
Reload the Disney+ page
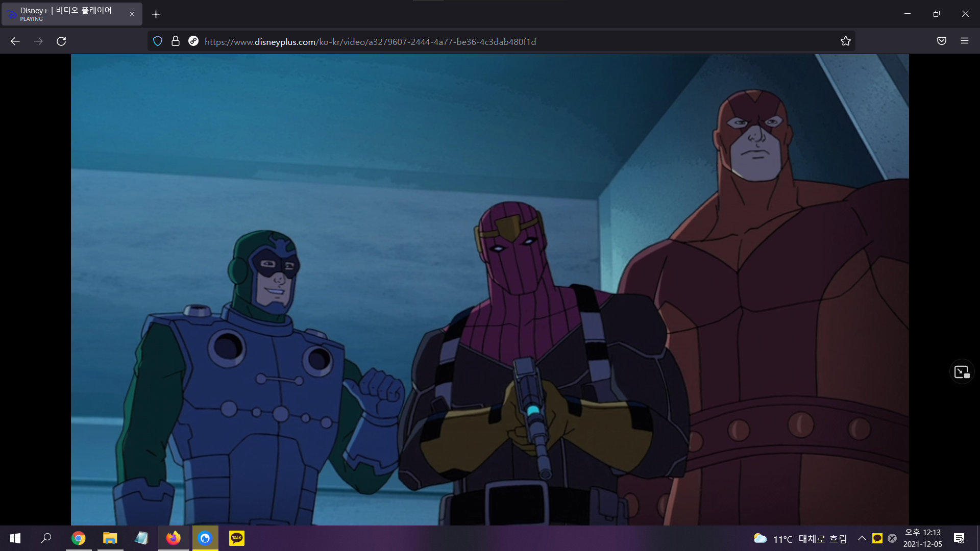click(61, 41)
